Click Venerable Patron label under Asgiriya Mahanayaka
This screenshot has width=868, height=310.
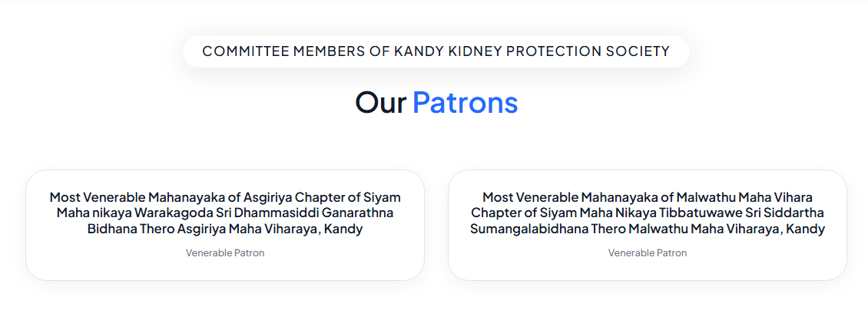[225, 253]
